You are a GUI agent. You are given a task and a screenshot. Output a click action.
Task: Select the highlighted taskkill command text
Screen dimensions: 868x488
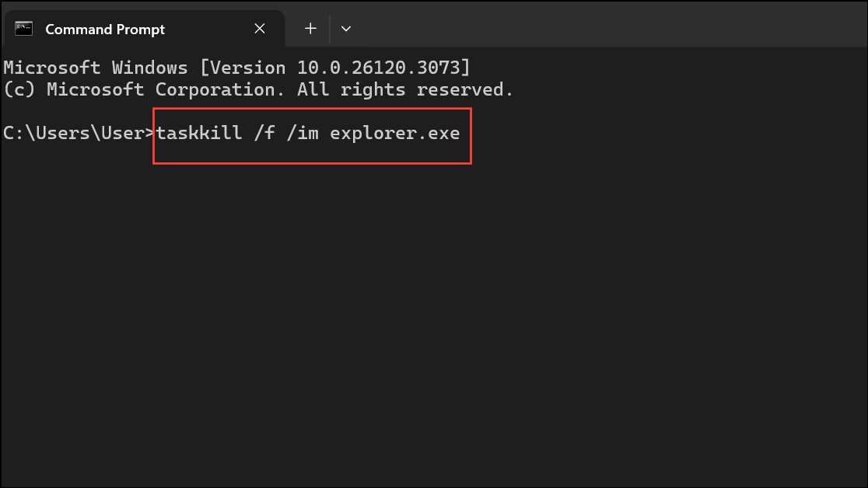pyautogui.click(x=307, y=133)
